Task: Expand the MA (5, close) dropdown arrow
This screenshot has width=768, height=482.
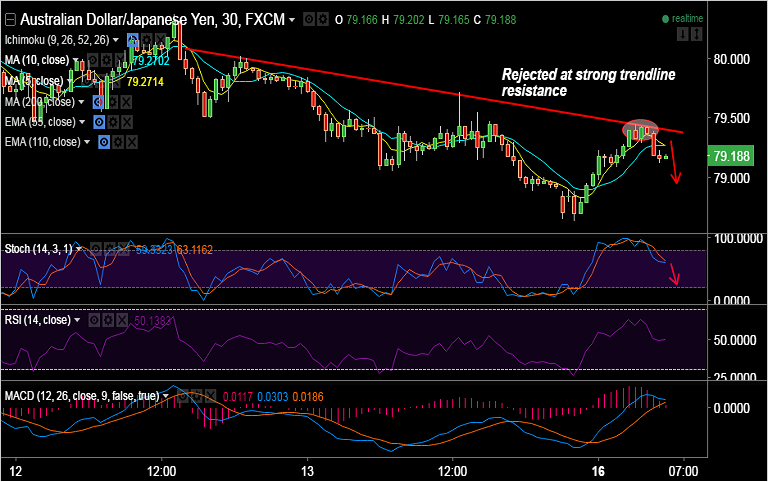Action: click(x=70, y=81)
